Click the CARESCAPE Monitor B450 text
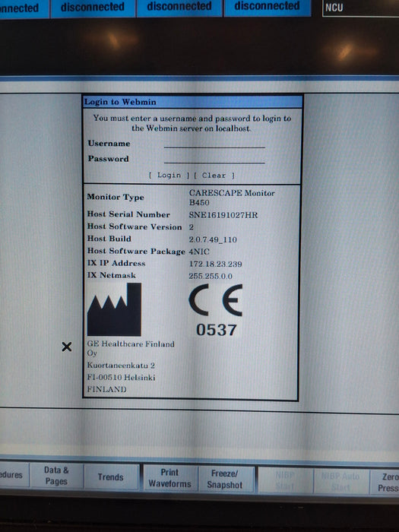The image size is (399, 532). pyautogui.click(x=232, y=198)
